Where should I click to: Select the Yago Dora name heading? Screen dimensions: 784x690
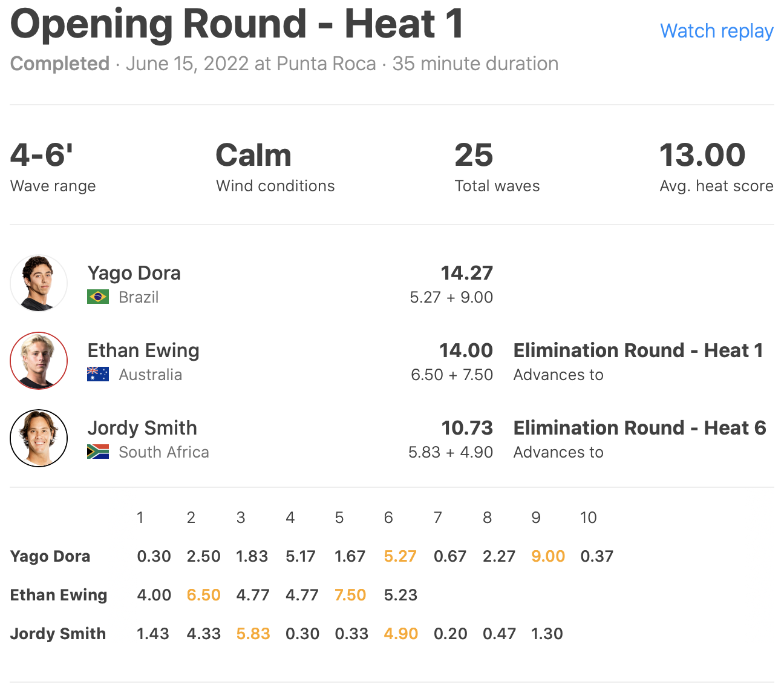click(134, 273)
